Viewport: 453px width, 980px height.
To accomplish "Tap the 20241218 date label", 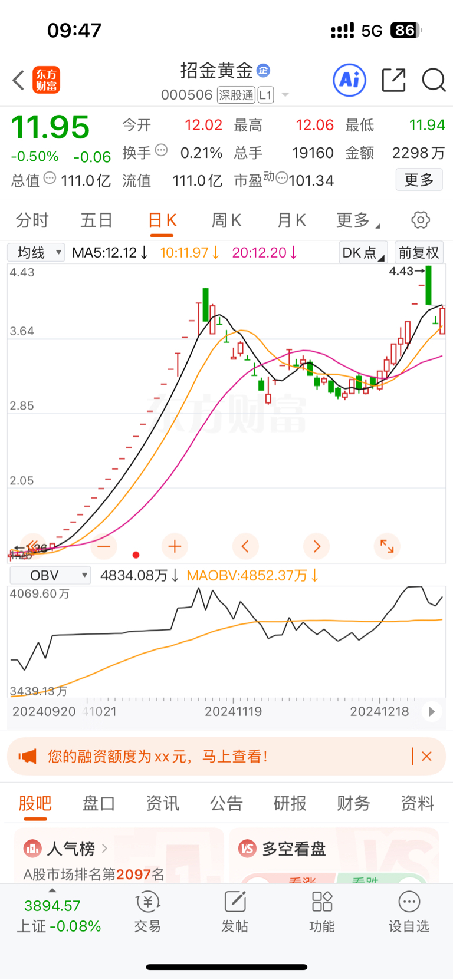I will point(379,711).
